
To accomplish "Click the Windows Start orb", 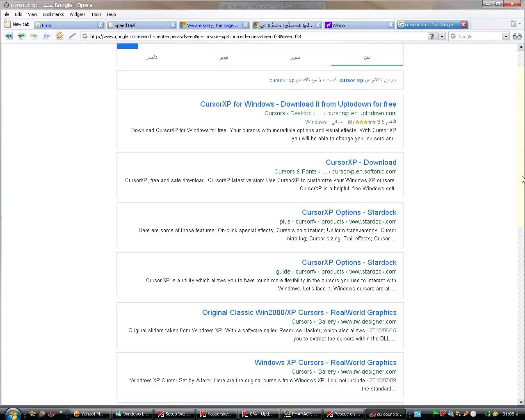I will [12, 413].
